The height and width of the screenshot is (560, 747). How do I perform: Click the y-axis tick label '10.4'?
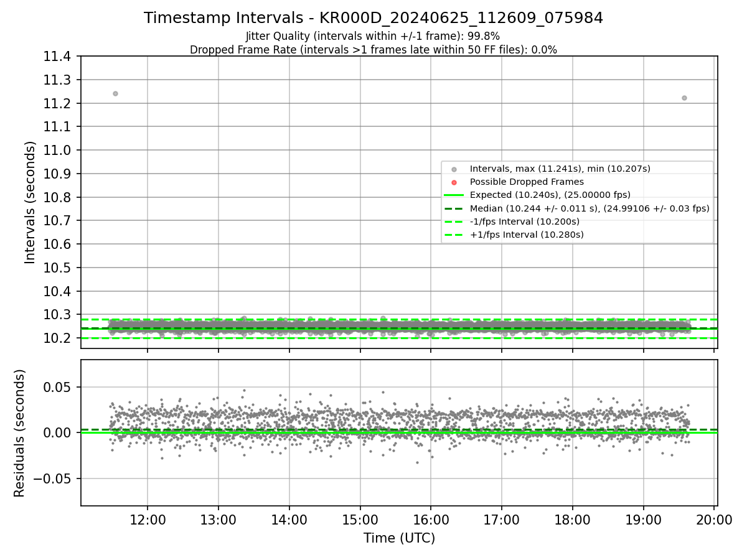[x=58, y=291]
